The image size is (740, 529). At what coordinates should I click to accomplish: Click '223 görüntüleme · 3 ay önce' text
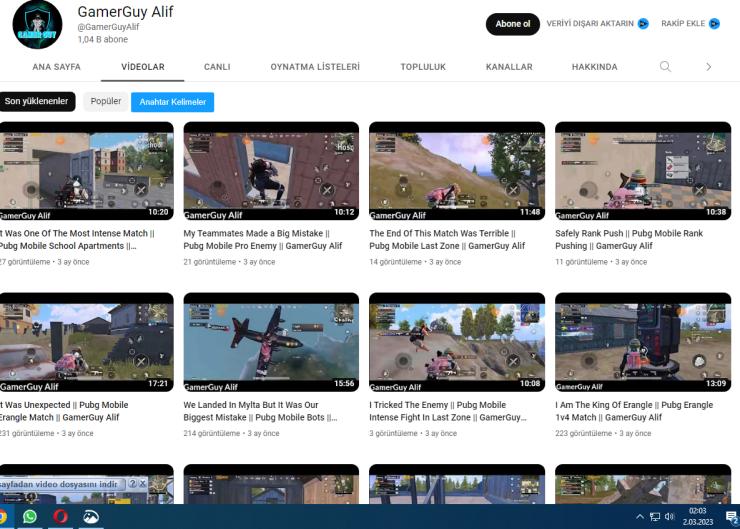pos(603,433)
